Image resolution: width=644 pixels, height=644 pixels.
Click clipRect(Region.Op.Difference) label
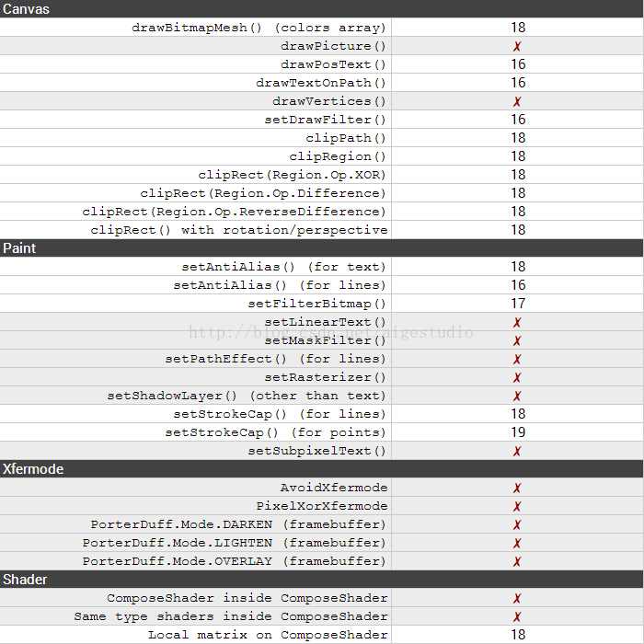263,193
